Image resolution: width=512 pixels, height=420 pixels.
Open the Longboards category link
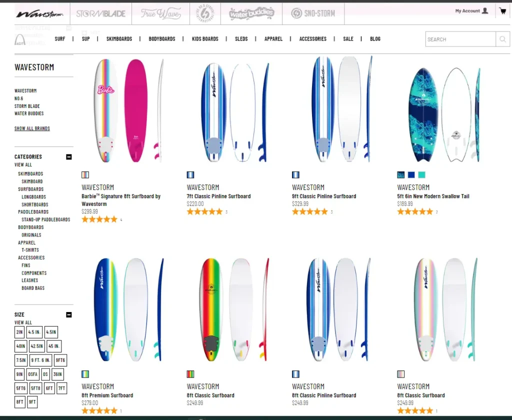coord(33,197)
